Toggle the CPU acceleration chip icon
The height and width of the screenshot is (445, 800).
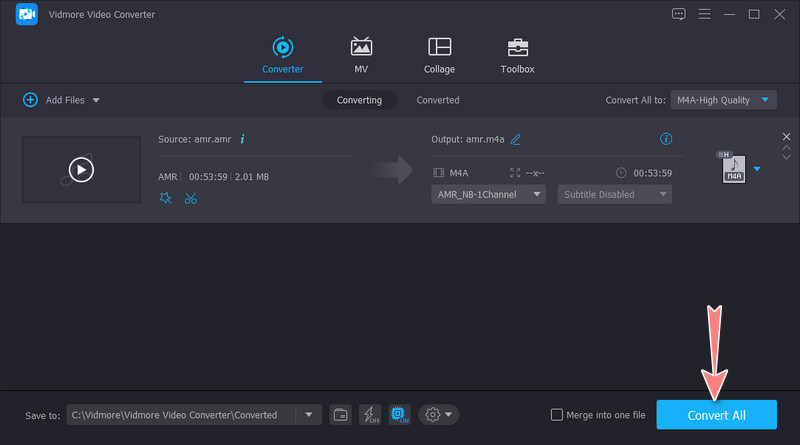(x=399, y=414)
